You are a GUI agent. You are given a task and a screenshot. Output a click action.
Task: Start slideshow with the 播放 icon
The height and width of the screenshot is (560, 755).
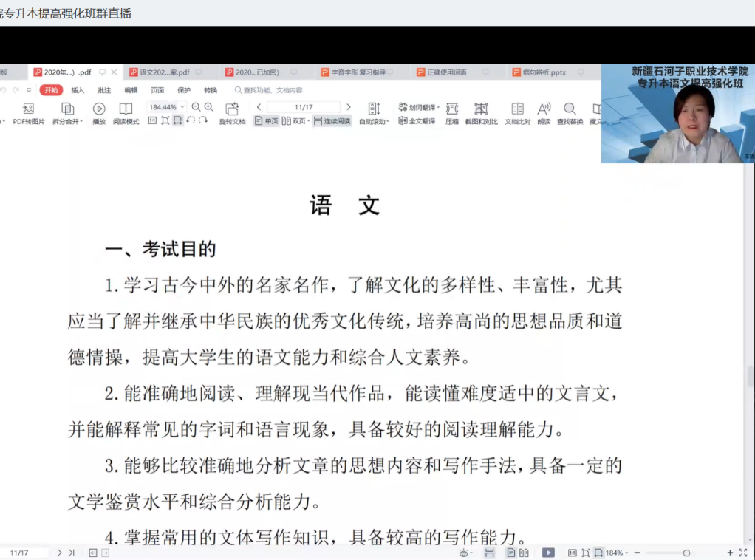(99, 109)
